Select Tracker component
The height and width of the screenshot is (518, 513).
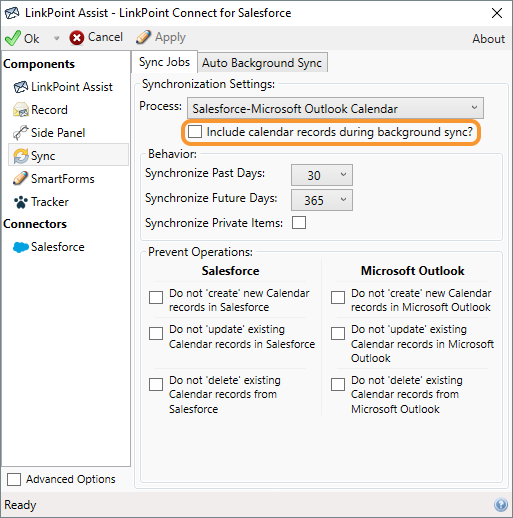[x=50, y=202]
